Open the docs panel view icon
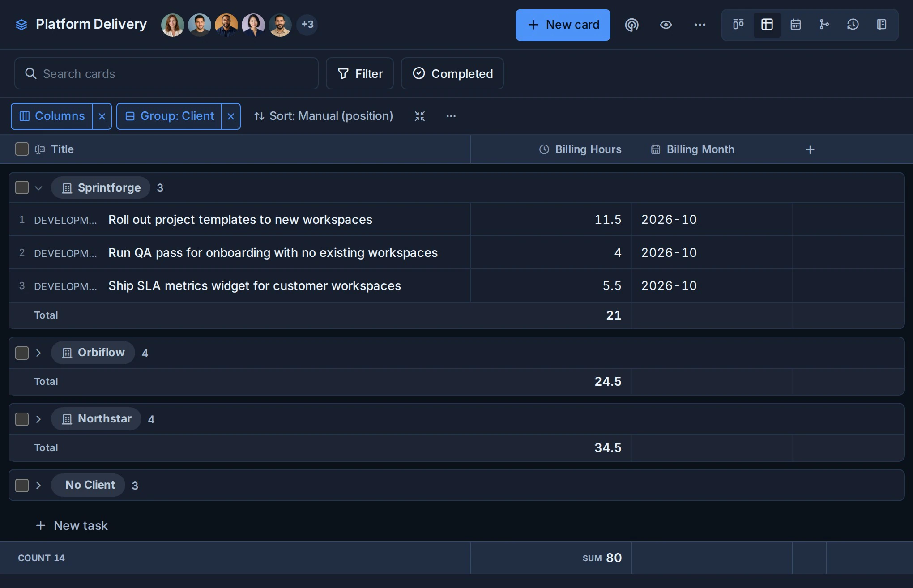Screen dimensions: 913x588 (x=881, y=24)
